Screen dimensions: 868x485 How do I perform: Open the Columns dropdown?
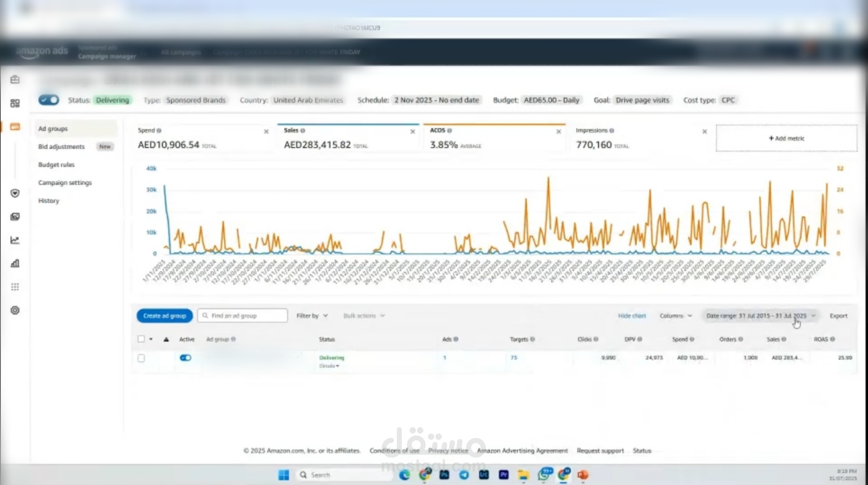point(676,316)
